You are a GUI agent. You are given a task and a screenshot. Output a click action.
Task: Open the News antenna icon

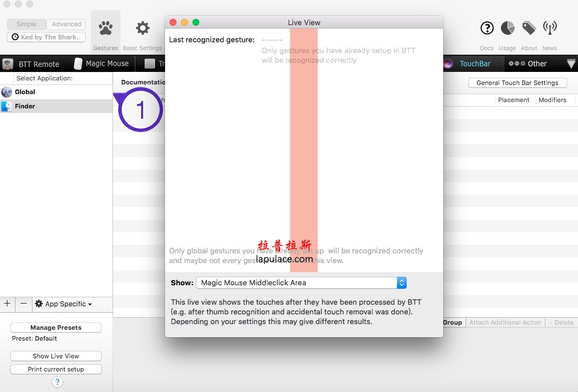(x=549, y=28)
